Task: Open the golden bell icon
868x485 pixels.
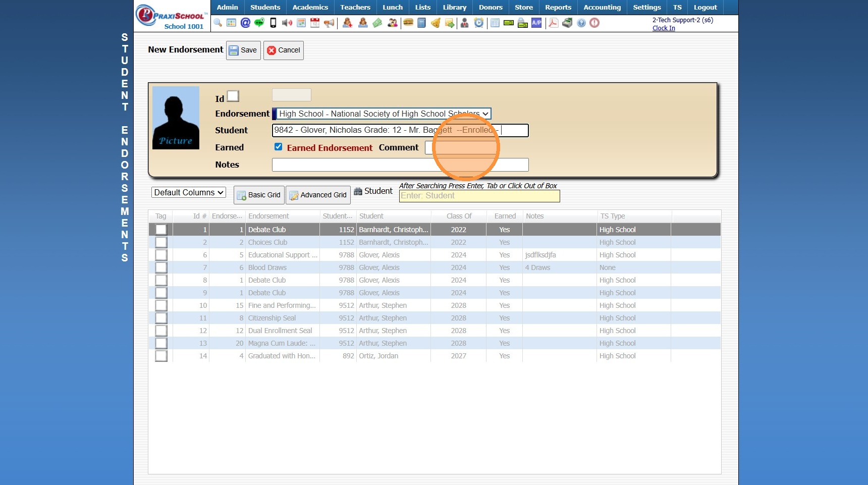Action: click(436, 23)
